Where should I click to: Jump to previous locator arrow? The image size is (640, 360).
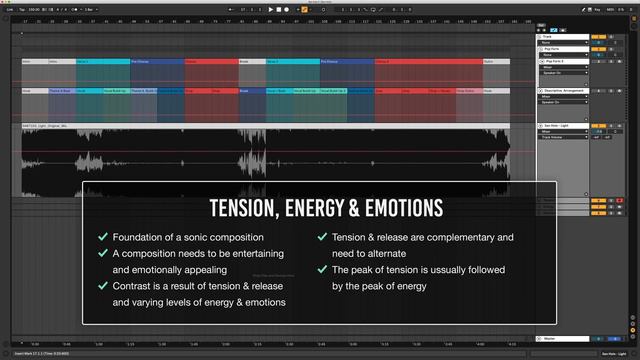539,30
